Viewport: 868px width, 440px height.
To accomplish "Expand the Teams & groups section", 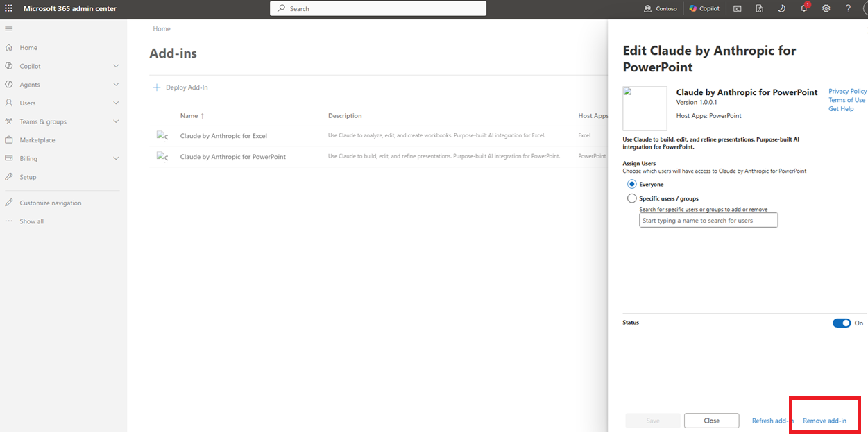I will [116, 121].
